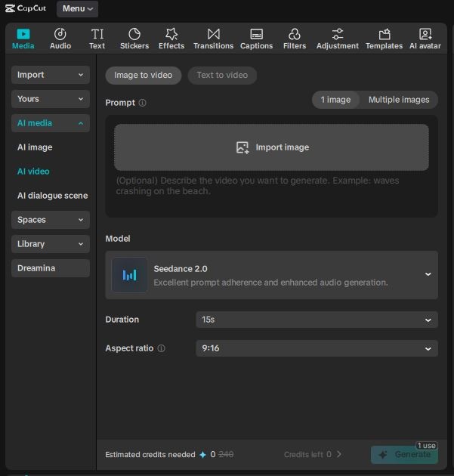Select the Multiple images option

pos(399,100)
